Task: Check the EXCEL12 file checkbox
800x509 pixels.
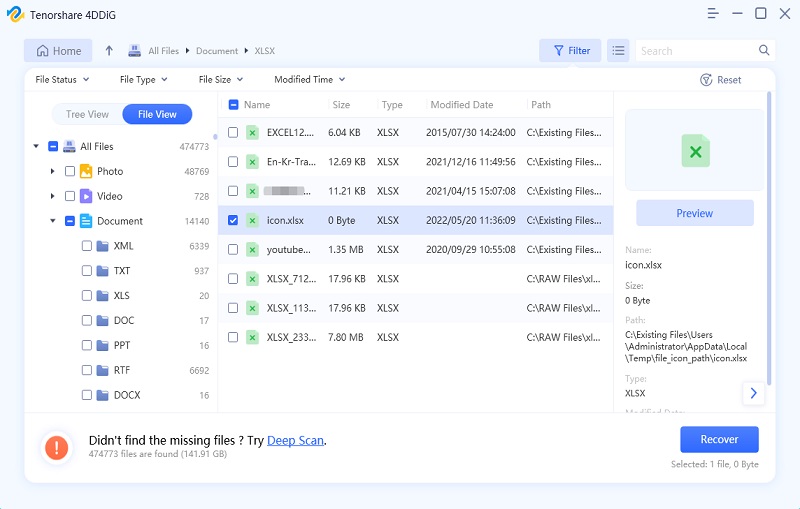Action: pyautogui.click(x=233, y=132)
